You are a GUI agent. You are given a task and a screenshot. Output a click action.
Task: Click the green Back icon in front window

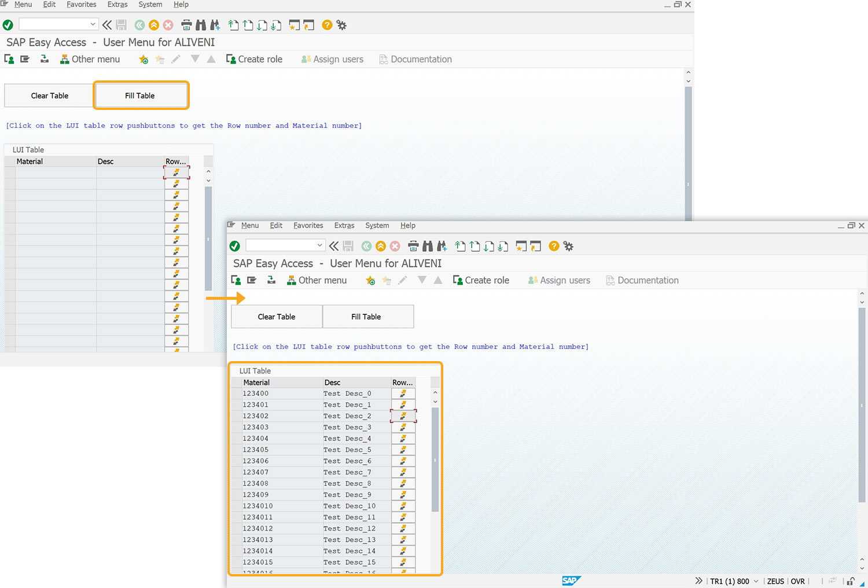[366, 246]
